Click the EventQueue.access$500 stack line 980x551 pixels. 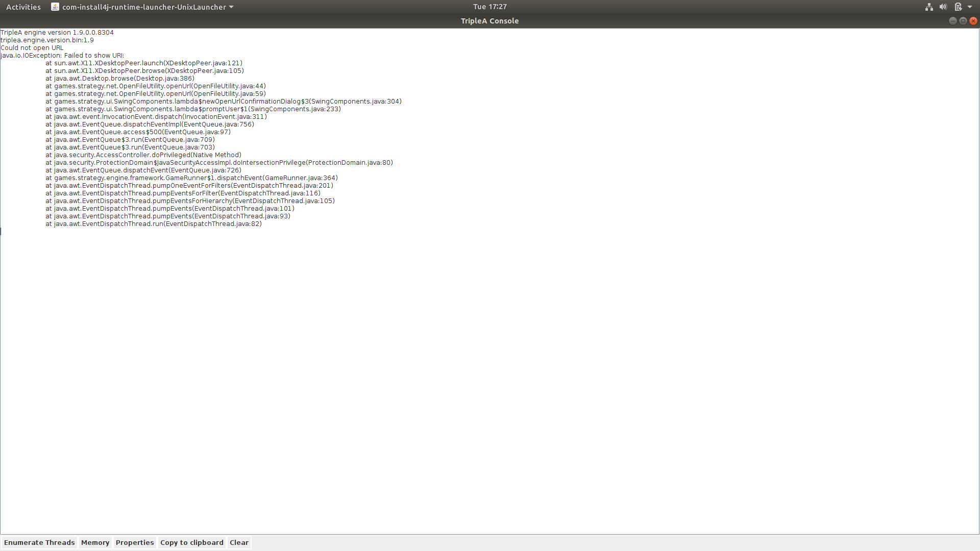[x=138, y=132]
